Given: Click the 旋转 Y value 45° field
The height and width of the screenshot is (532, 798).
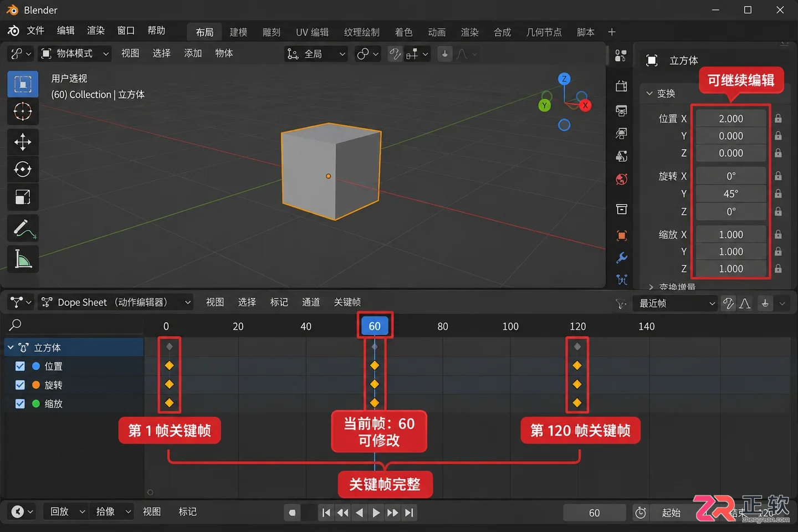Looking at the screenshot, I should [731, 194].
